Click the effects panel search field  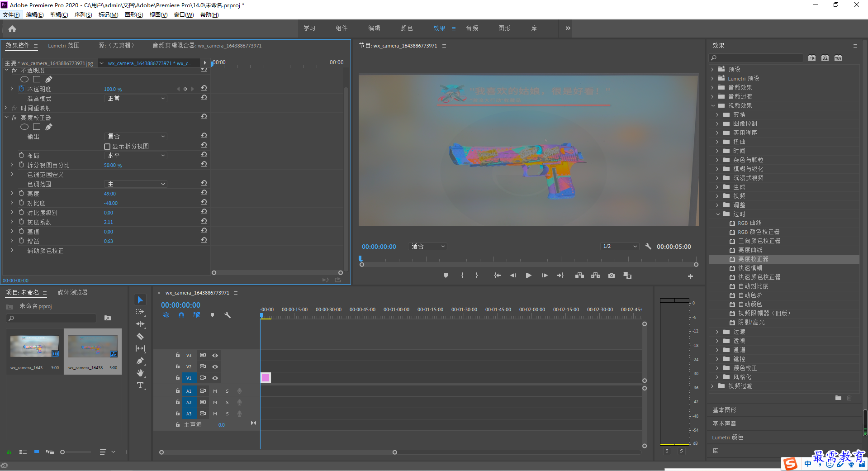pos(756,58)
